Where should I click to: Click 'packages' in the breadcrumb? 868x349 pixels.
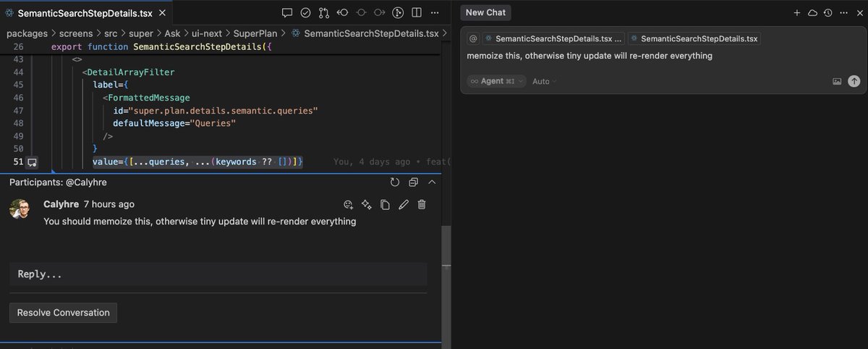tap(27, 33)
